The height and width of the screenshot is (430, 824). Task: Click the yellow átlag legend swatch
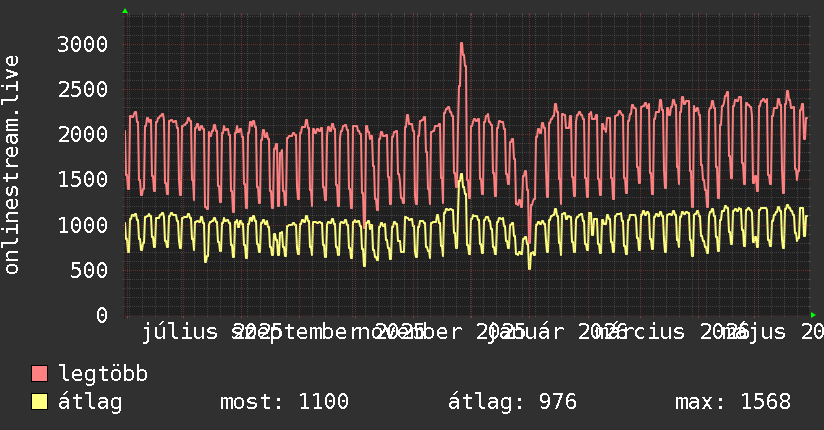[39, 402]
